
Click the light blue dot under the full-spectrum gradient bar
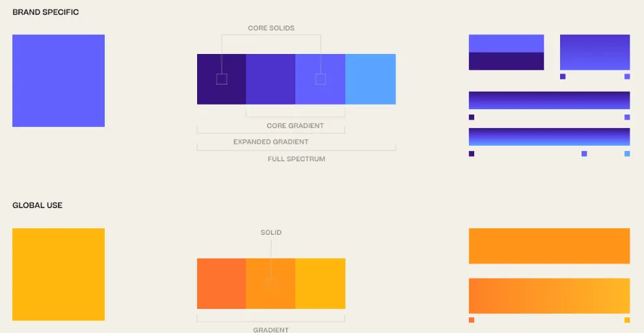(627, 154)
